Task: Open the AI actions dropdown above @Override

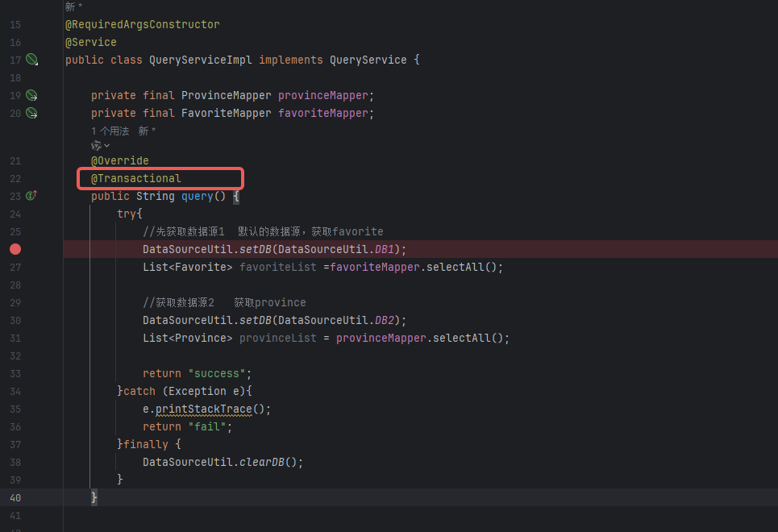Action: point(100,145)
